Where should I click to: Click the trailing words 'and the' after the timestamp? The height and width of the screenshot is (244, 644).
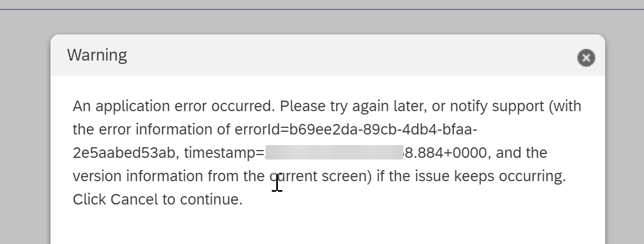pyautogui.click(x=521, y=153)
